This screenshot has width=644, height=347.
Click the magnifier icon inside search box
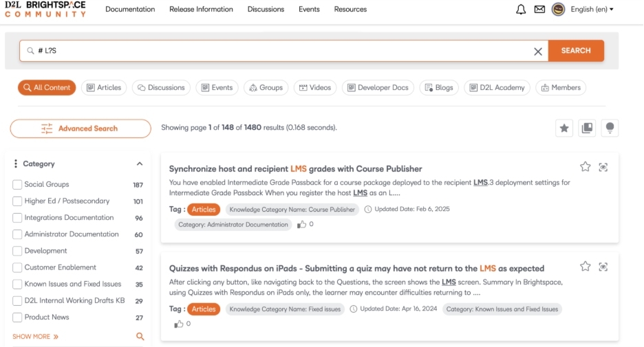30,51
